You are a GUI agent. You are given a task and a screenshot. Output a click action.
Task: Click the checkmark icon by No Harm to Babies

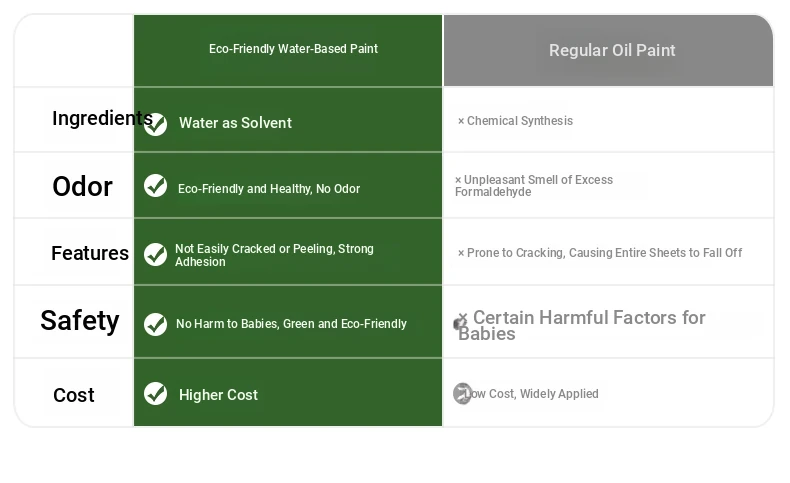[155, 324]
